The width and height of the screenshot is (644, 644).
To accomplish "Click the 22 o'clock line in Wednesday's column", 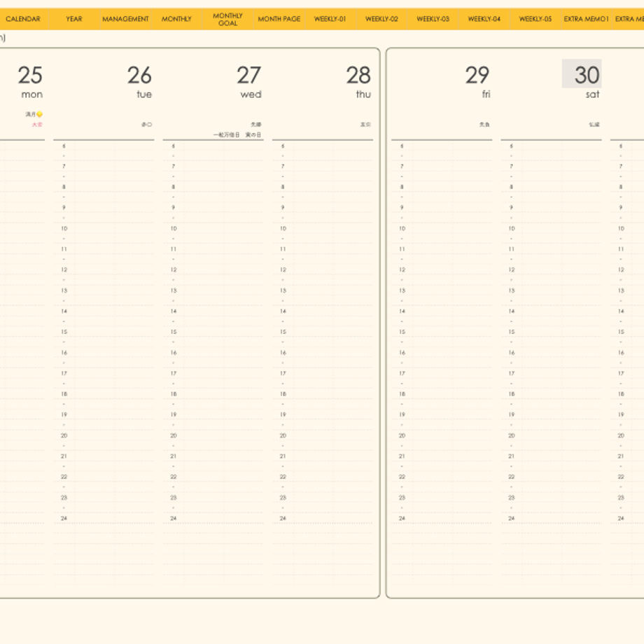I will tap(213, 477).
